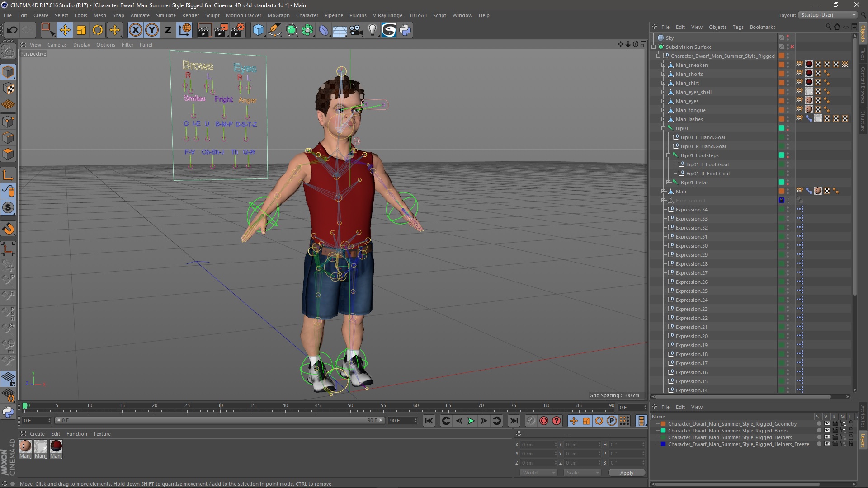The image size is (868, 488).
Task: Open the World coordinate dropdown
Action: (538, 473)
